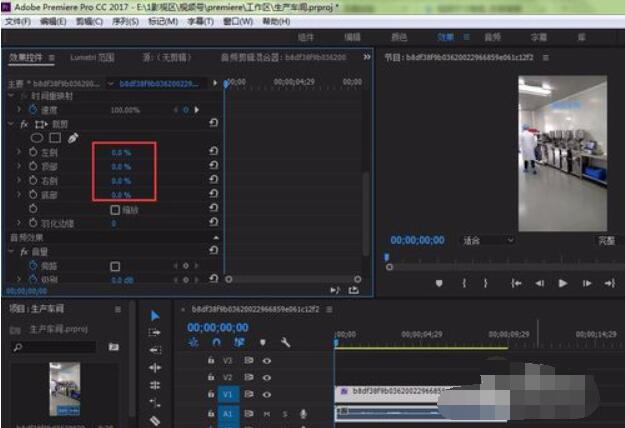Switch to the 颜色 workspace
This screenshot has height=428, width=625.
point(399,37)
